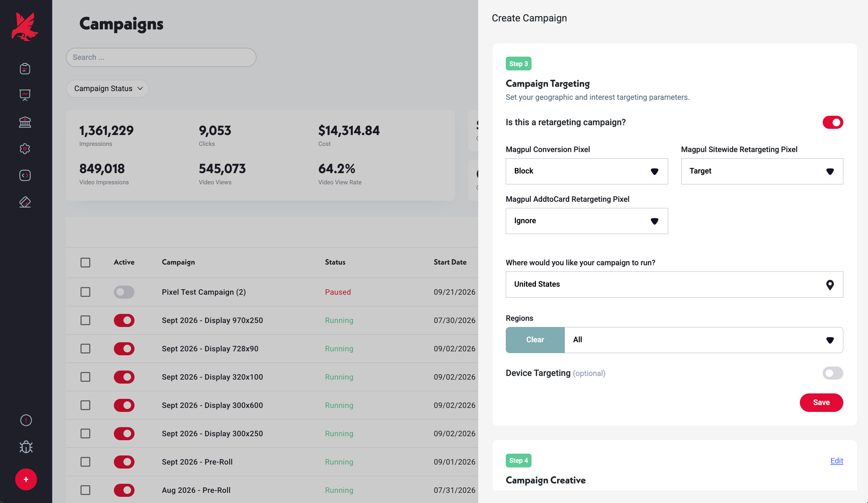Open the bank building sidebar icon
Viewport: 868px width, 503px height.
click(25, 122)
